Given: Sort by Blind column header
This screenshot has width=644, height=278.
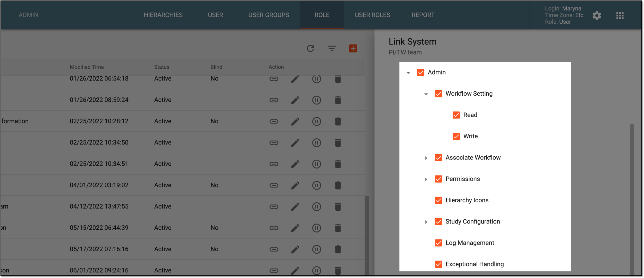Looking at the screenshot, I should 216,67.
